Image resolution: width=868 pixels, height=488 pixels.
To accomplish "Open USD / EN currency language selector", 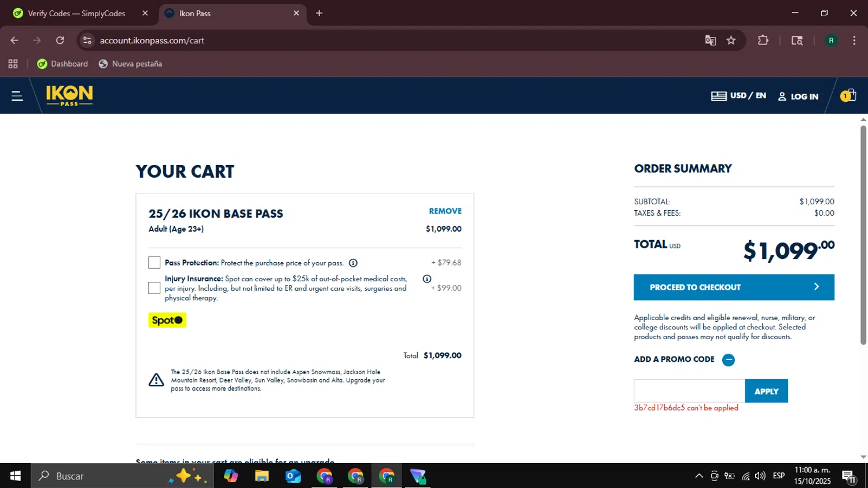I will tap(738, 96).
